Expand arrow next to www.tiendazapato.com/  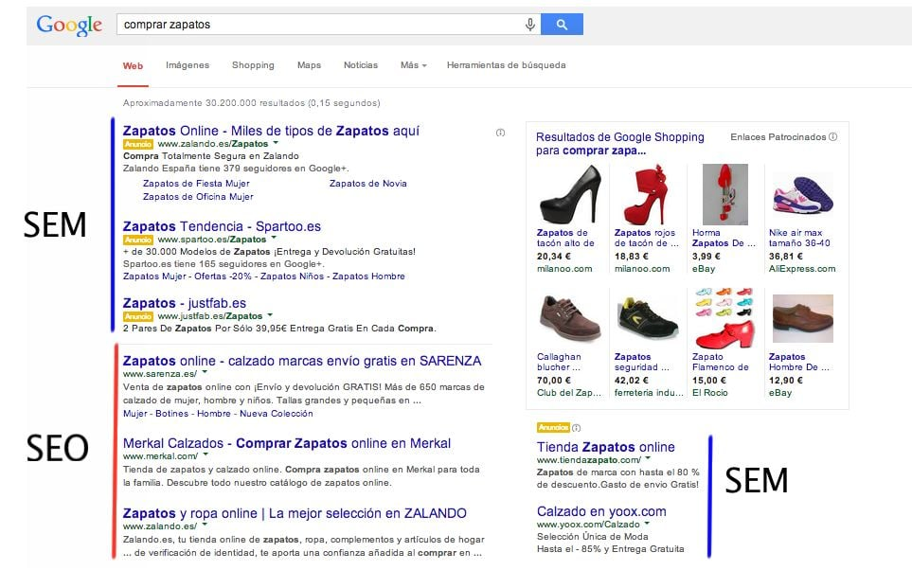(648, 458)
